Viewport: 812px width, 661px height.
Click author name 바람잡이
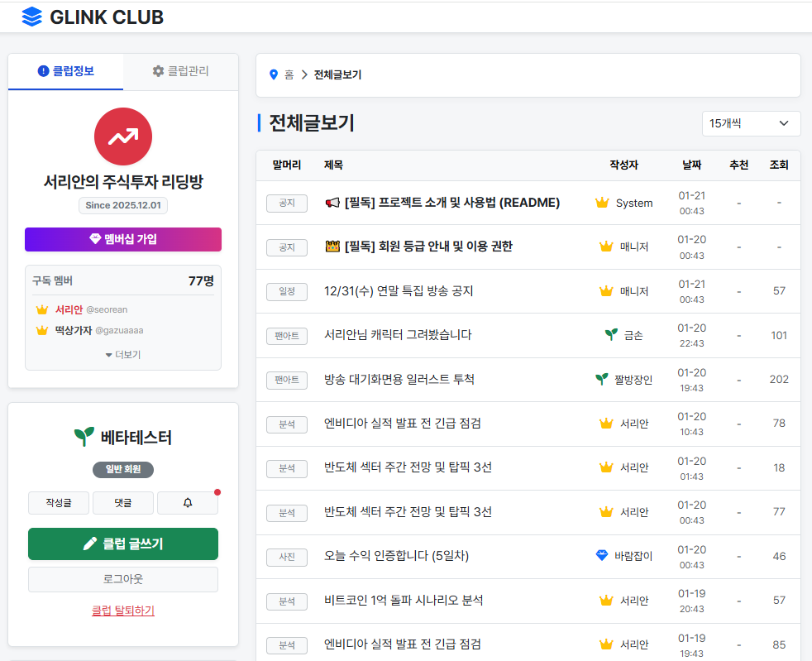coord(633,556)
